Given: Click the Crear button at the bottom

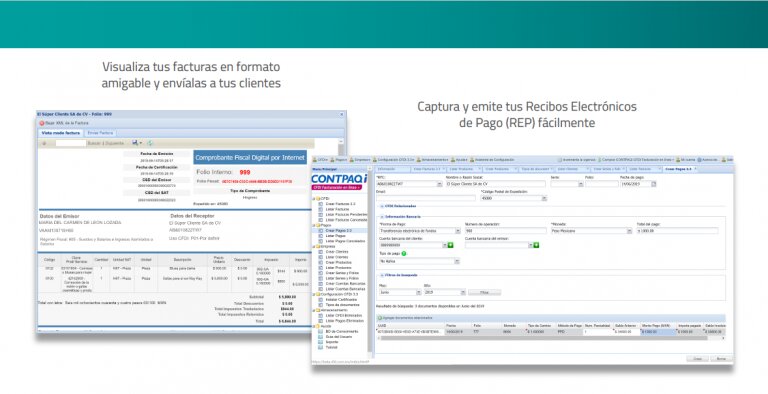Looking at the screenshot, I should 697,359.
